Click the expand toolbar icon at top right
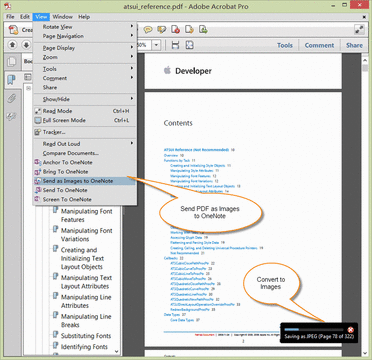The image size is (372, 360). pos(359,30)
